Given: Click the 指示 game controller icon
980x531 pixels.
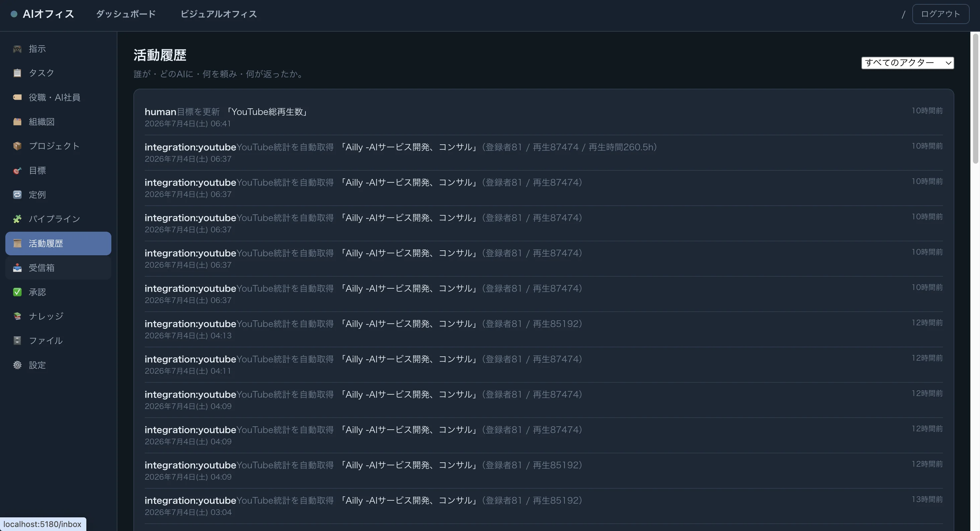Looking at the screenshot, I should click(x=17, y=49).
